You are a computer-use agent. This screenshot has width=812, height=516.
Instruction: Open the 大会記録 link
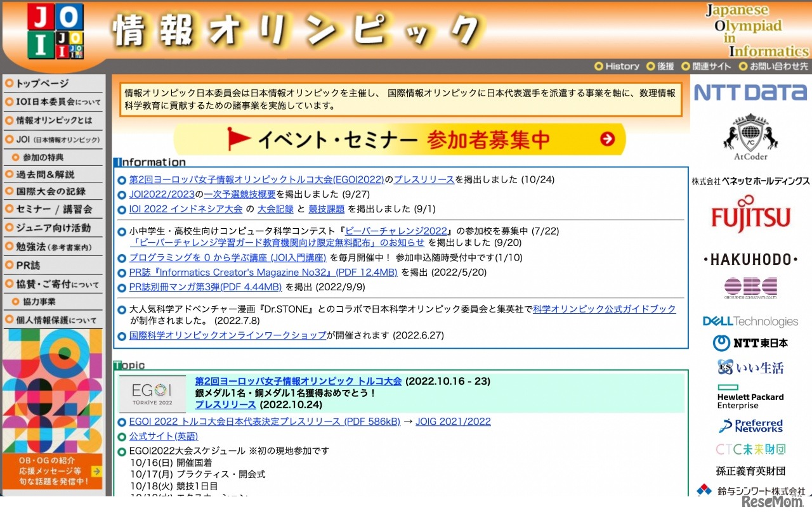click(275, 209)
